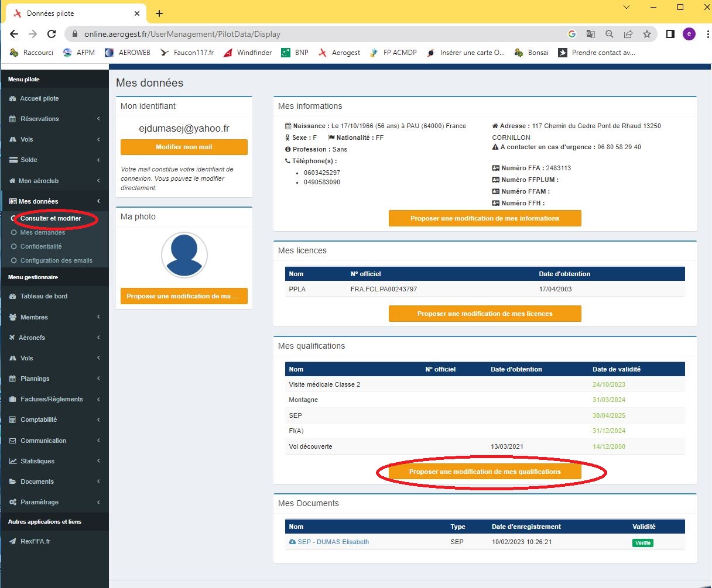Click the Google Translate icon in address bar
This screenshot has width=712, height=588.
coord(591,34)
